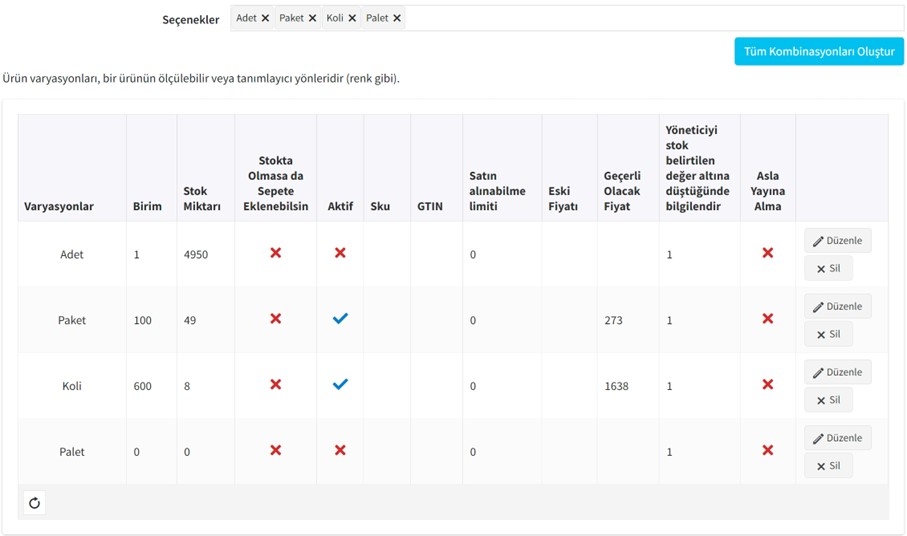The image size is (907, 536).
Task: Remove the Palet option tag
Action: tap(397, 19)
